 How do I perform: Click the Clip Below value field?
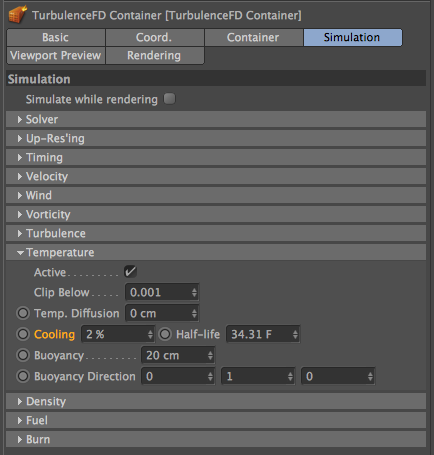pos(162,292)
